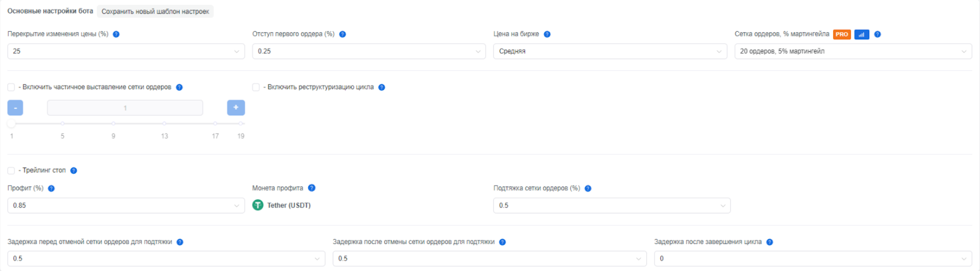Open the Профит (%) dropdown
This screenshot has width=980, height=271.
(126, 206)
